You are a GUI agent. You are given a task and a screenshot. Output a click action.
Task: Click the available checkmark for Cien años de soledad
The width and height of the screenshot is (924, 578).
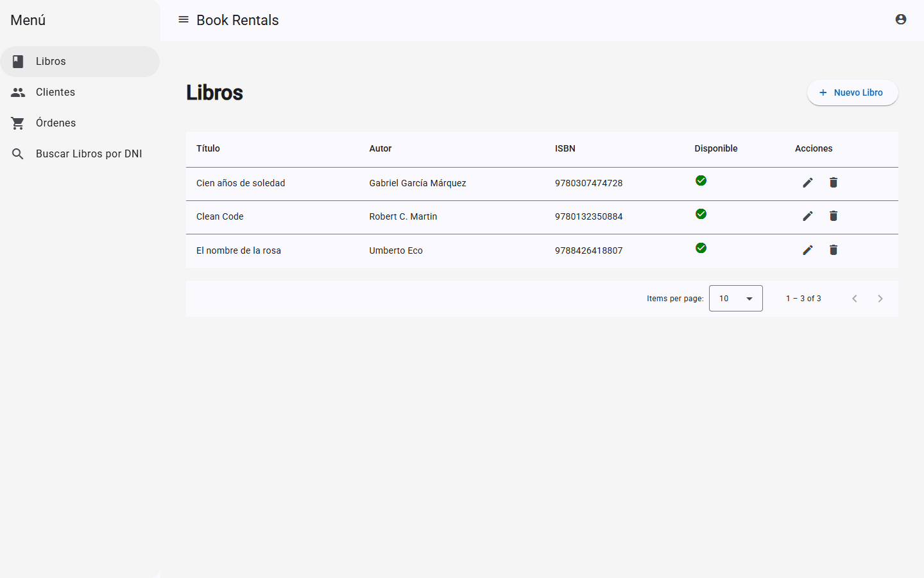(701, 180)
